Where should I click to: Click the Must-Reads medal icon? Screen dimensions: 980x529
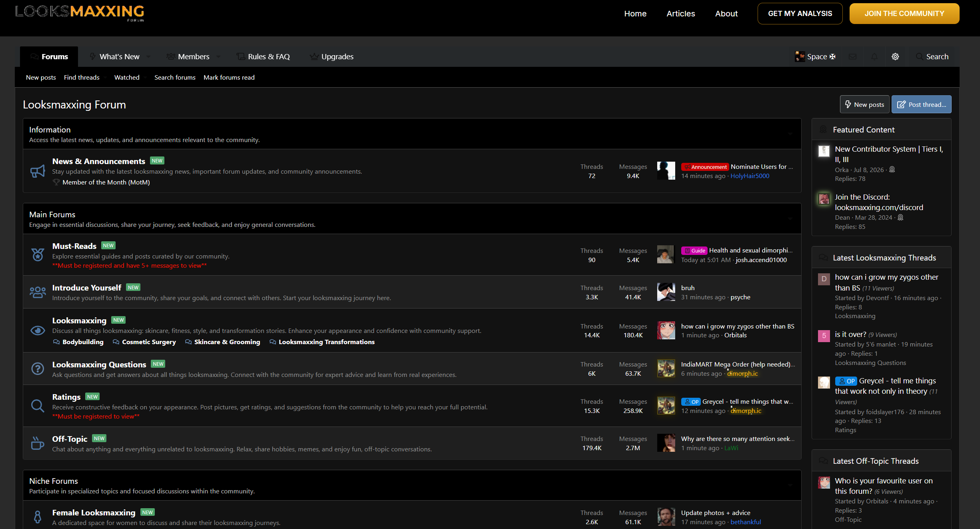click(38, 254)
